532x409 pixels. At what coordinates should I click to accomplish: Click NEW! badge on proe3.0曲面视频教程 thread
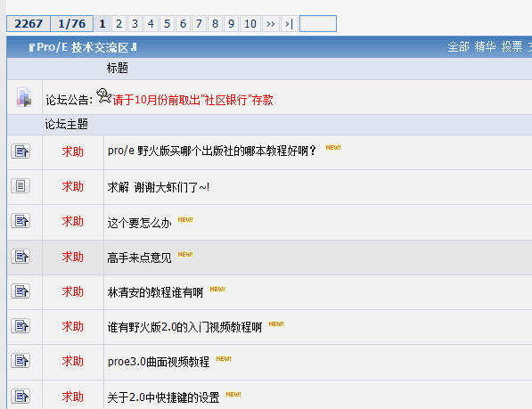(224, 359)
